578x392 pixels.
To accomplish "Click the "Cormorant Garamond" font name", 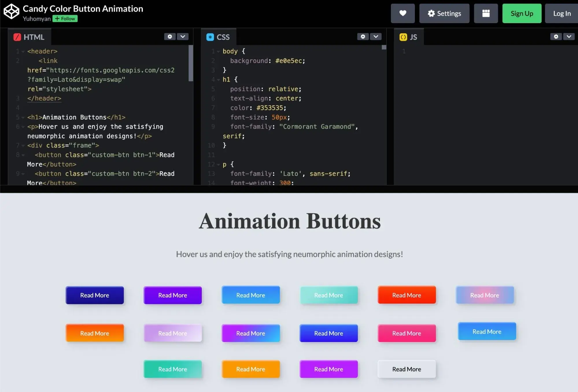I will point(317,127).
